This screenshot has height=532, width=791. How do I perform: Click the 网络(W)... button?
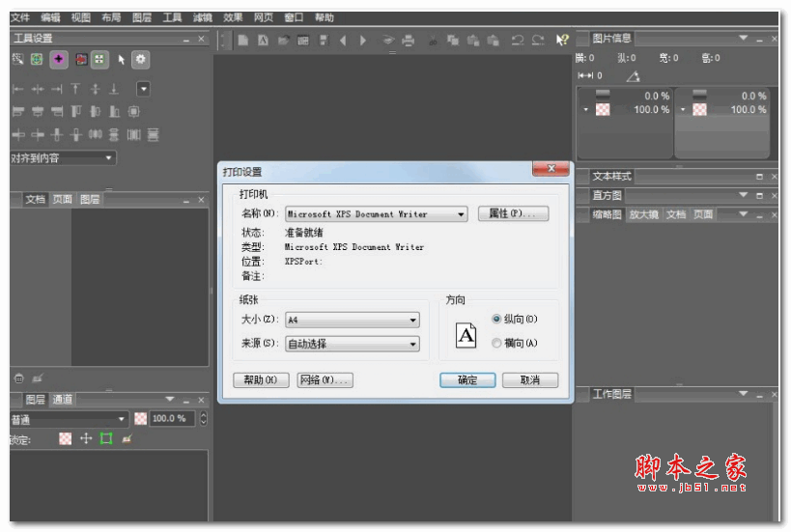click(x=325, y=379)
